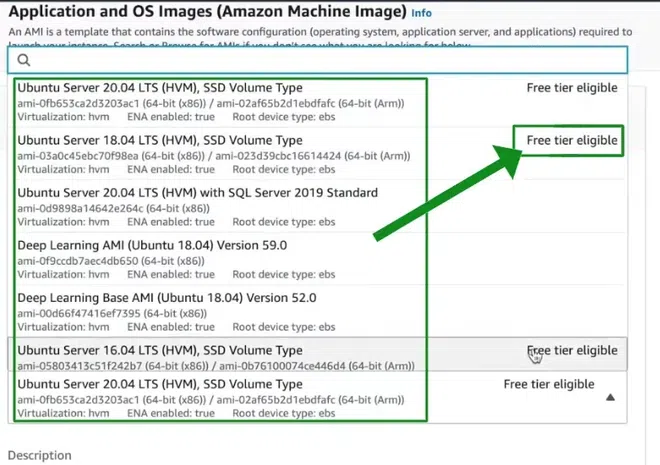Click Free tier eligible on Ubuntu 16.04 row

click(x=572, y=351)
